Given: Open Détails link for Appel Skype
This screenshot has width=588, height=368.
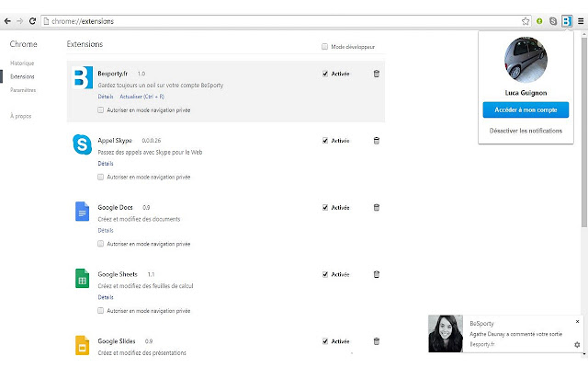Looking at the screenshot, I should 106,164.
